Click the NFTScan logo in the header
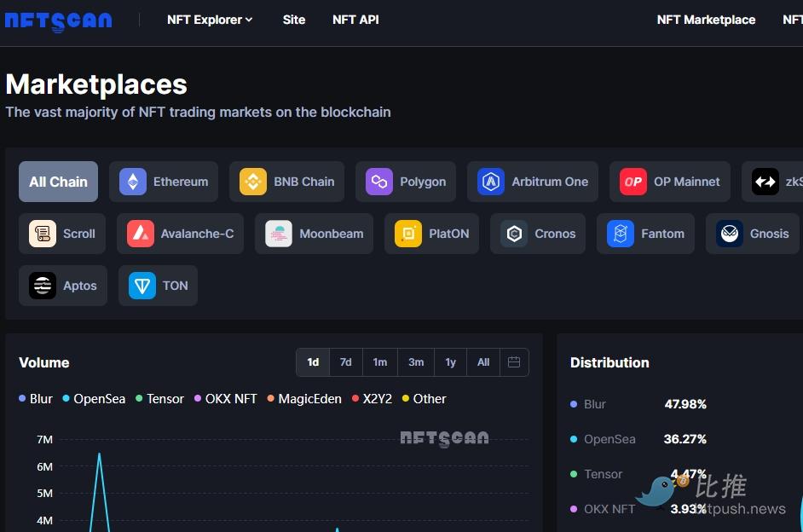The width and height of the screenshot is (803, 532). click(58, 21)
